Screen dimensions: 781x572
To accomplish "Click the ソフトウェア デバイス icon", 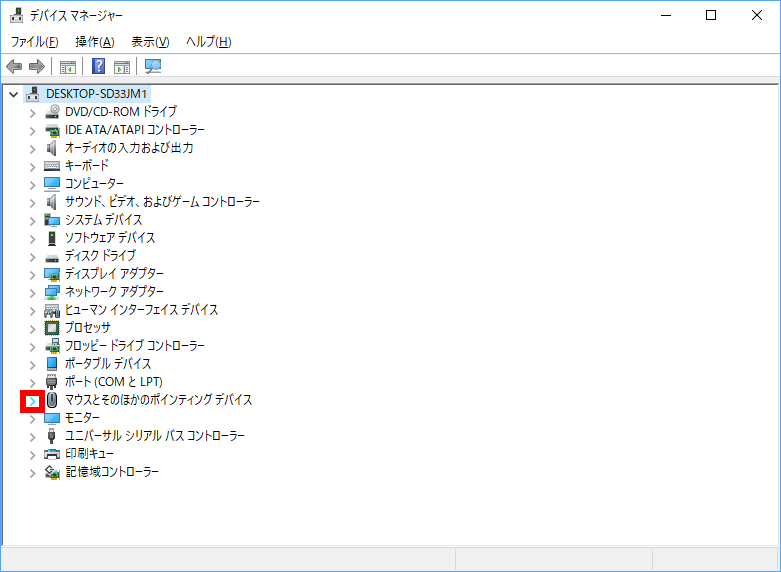I will point(52,238).
